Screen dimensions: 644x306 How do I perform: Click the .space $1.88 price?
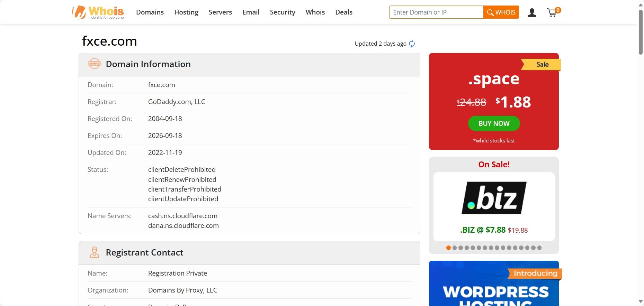pyautogui.click(x=513, y=102)
